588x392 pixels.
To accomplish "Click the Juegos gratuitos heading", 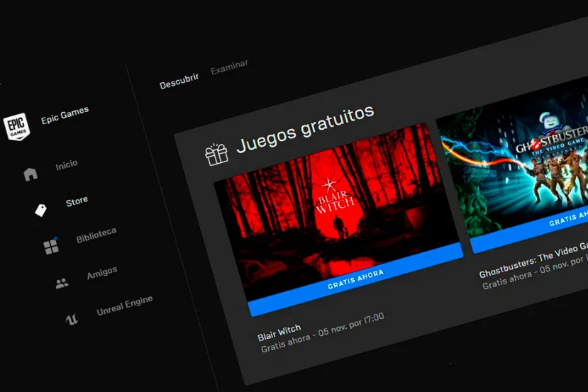I will pyautogui.click(x=305, y=128).
